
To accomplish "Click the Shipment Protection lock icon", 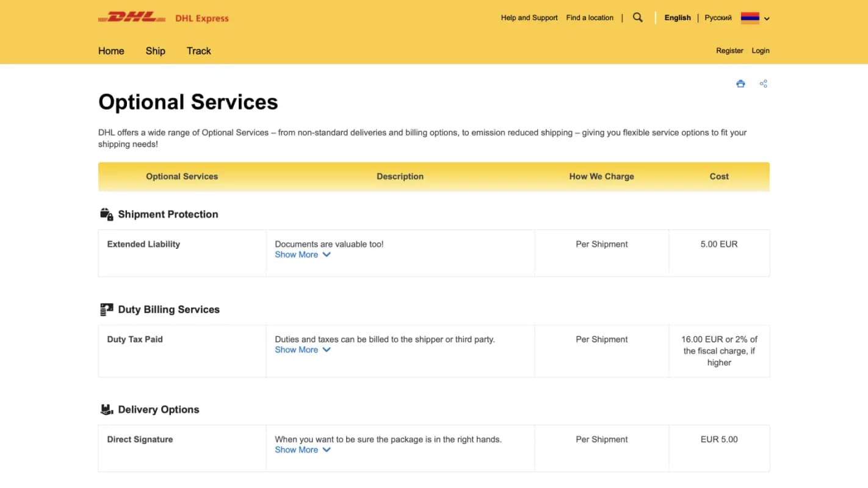I will pos(107,214).
